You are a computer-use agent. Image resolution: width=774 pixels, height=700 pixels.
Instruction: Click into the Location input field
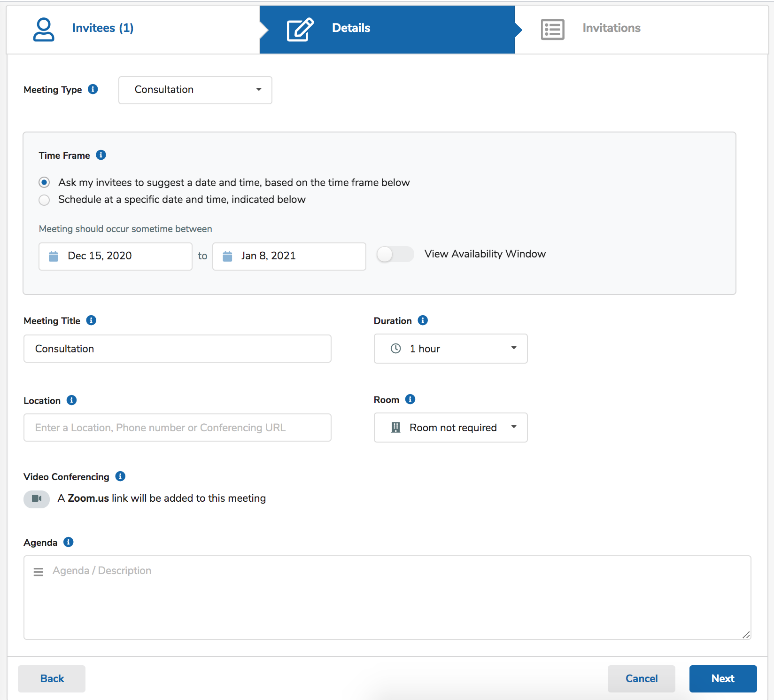point(177,428)
